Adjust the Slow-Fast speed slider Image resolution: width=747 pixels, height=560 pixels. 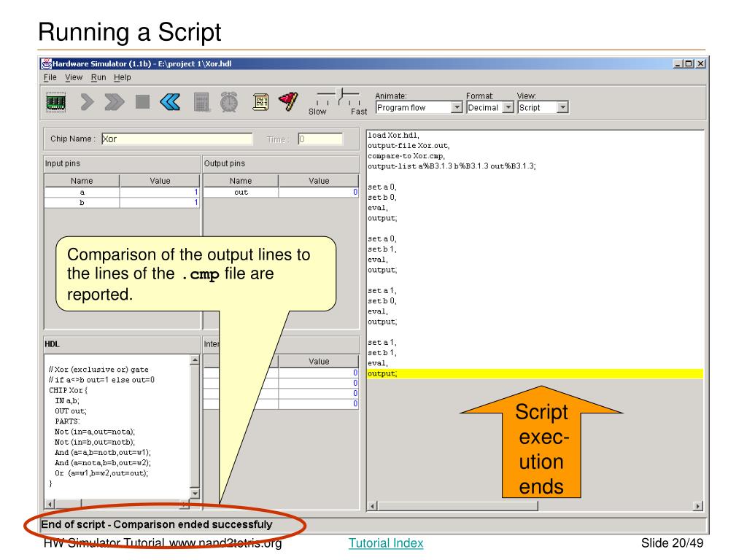tap(341, 96)
